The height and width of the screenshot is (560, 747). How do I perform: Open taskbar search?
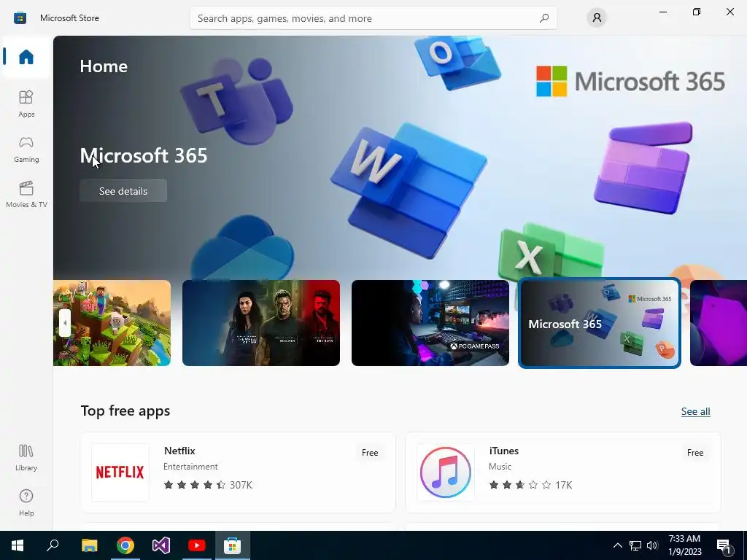click(53, 545)
